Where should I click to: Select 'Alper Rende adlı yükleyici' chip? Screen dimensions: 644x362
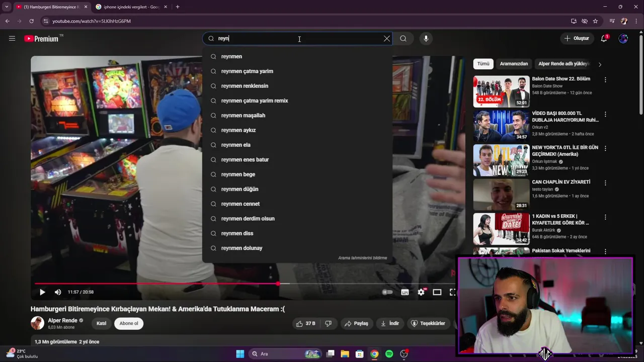(563, 64)
